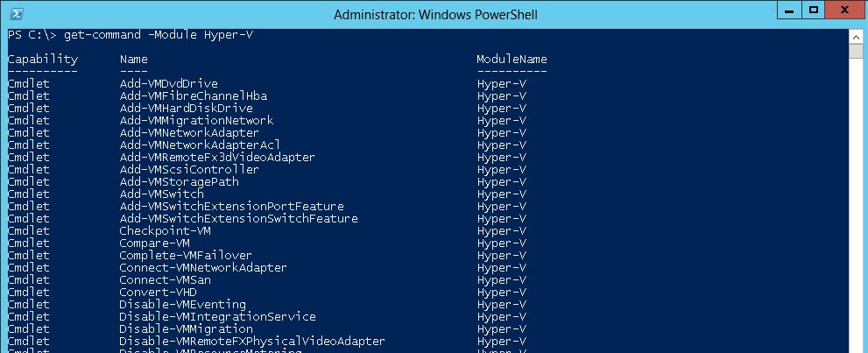Click the Add-VMStoragePath cmdlet entry
Screen dimensions: 868x353
pyautogui.click(x=180, y=181)
